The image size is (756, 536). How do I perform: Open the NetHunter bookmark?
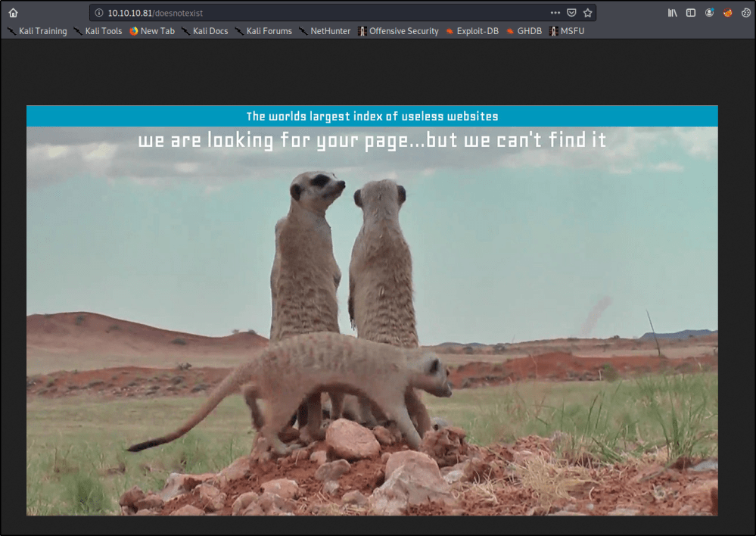click(x=325, y=31)
